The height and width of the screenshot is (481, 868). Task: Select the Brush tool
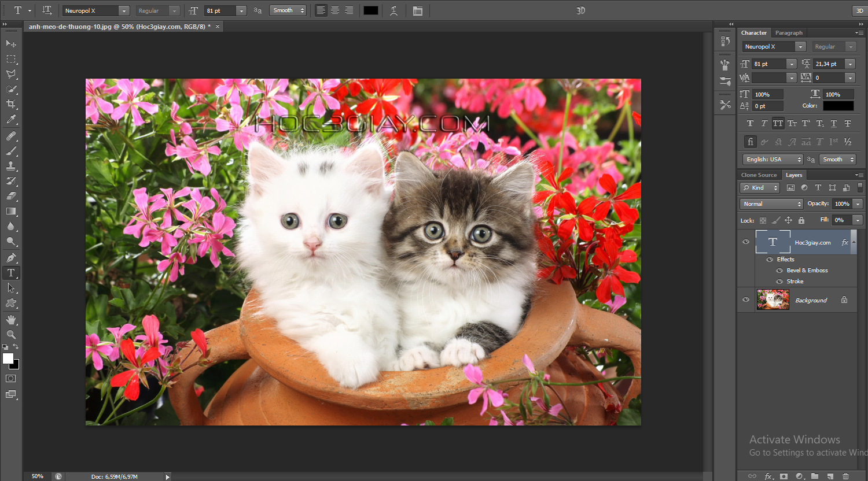[11, 151]
